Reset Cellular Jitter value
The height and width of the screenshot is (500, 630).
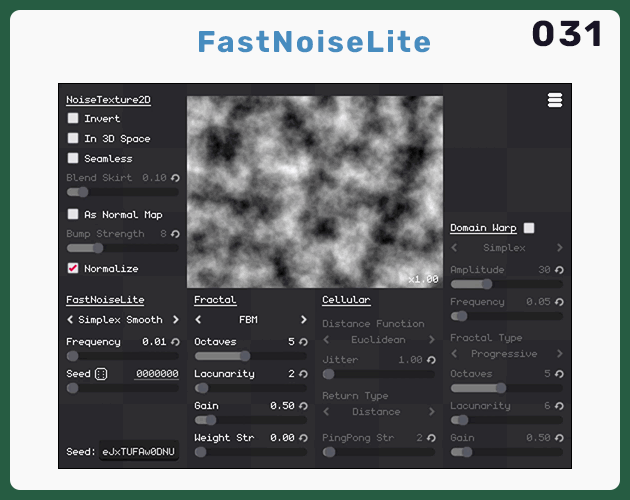431,360
